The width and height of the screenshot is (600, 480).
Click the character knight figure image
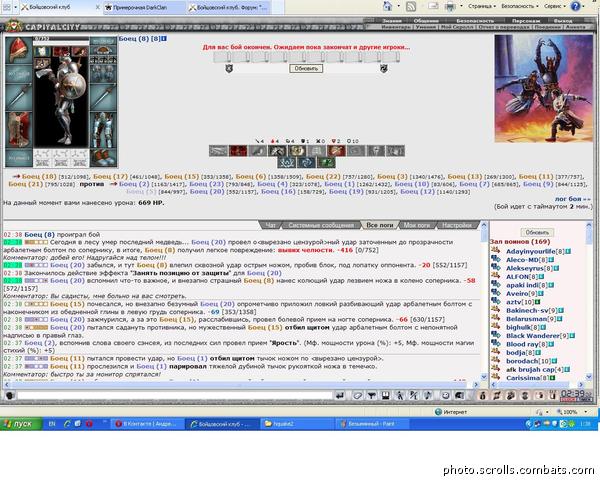click(x=62, y=97)
